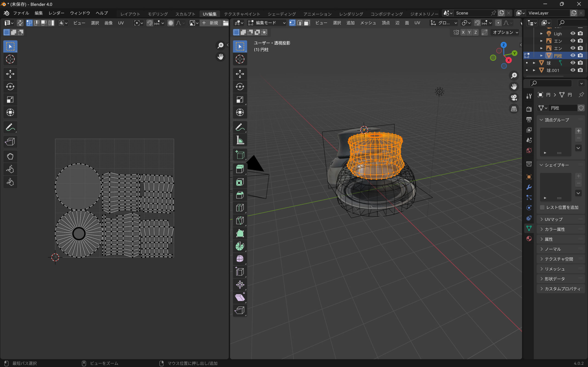Viewport: 588px width, 367px height.
Task: Toggle camera view in 3D viewport
Action: pos(514,97)
